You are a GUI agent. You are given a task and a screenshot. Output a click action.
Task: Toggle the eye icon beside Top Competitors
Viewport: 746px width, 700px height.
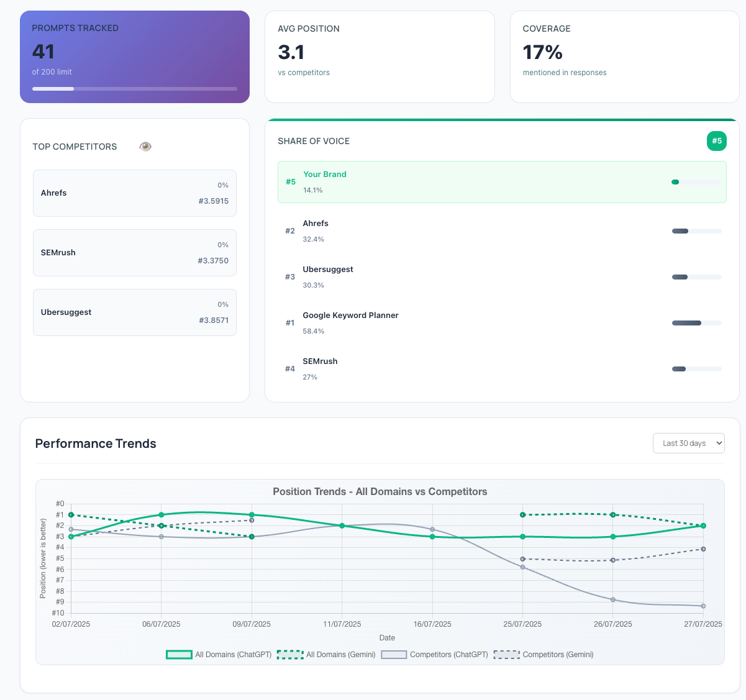pyautogui.click(x=145, y=147)
